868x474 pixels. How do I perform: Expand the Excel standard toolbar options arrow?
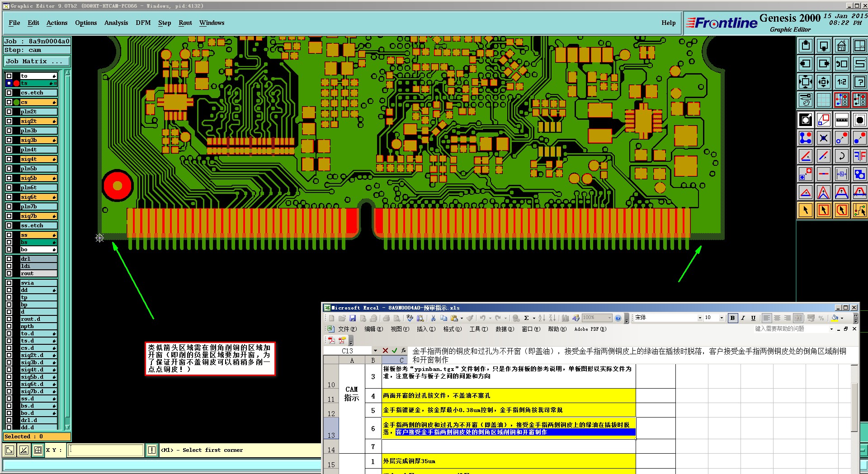(x=627, y=319)
